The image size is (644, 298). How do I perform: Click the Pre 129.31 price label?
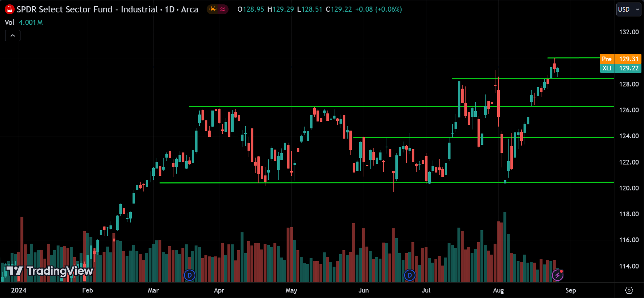(x=621, y=59)
